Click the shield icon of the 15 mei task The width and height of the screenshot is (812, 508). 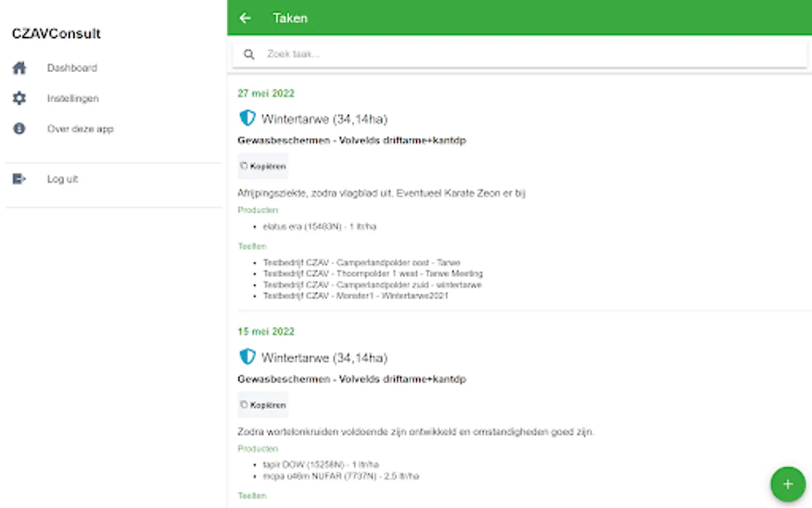(x=247, y=357)
